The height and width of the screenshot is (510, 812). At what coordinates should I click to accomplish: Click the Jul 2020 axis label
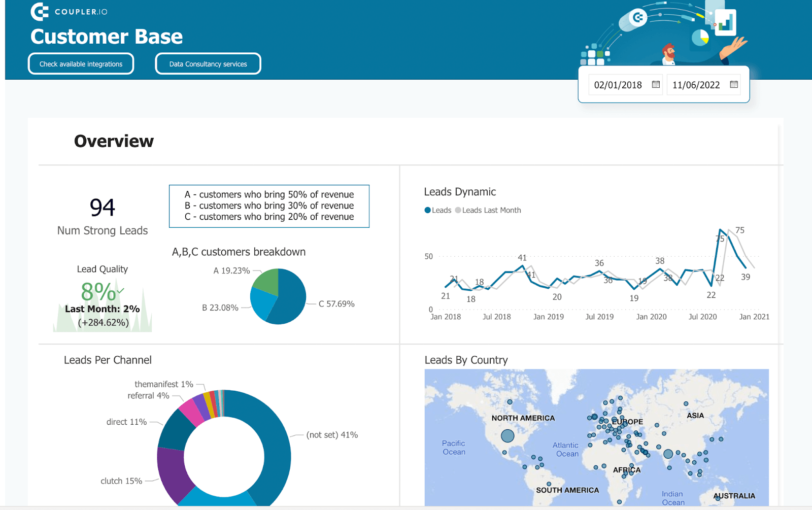702,317
